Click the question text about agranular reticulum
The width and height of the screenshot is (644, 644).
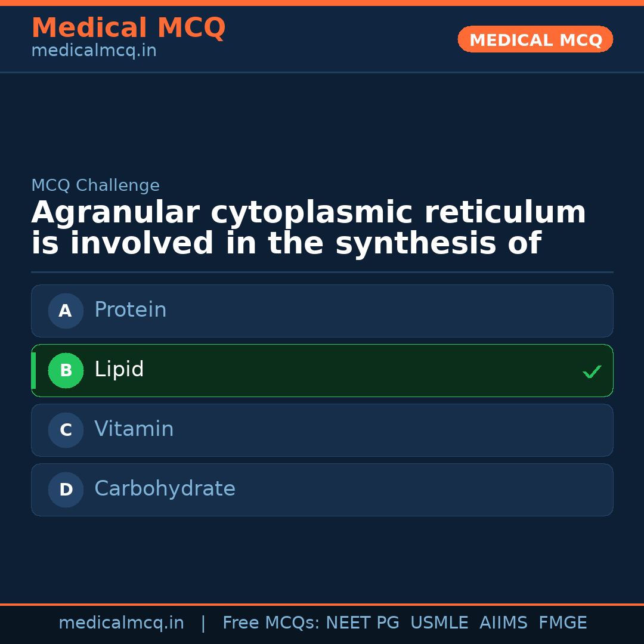(x=309, y=227)
